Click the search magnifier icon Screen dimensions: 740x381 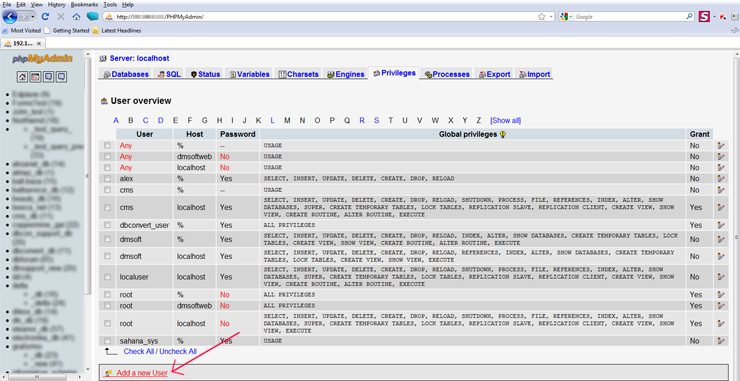tap(690, 17)
